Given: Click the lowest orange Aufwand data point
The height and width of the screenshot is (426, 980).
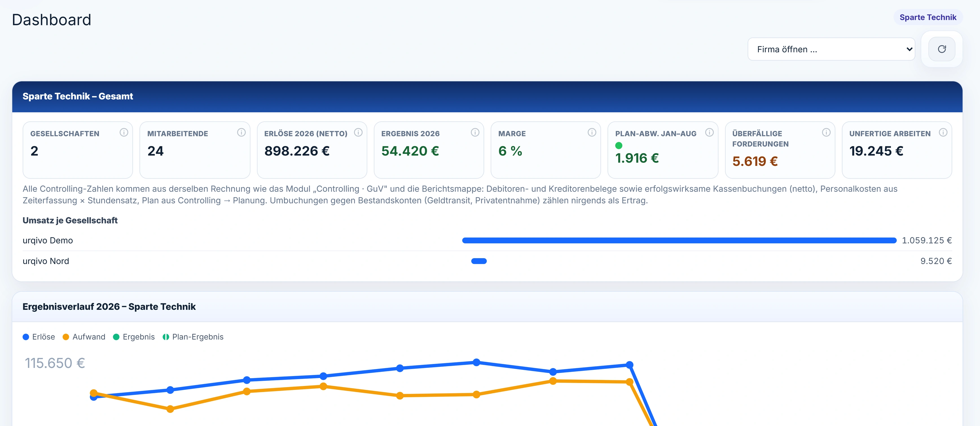Looking at the screenshot, I should coord(170,409).
